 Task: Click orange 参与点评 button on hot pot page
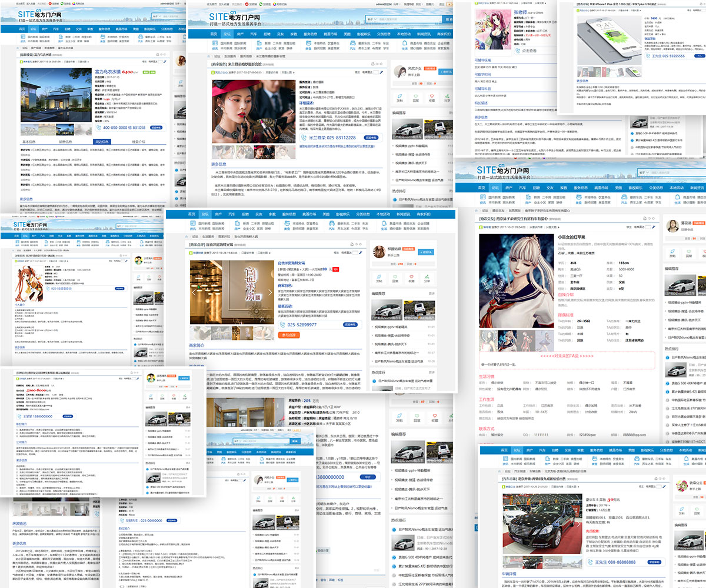289,335
